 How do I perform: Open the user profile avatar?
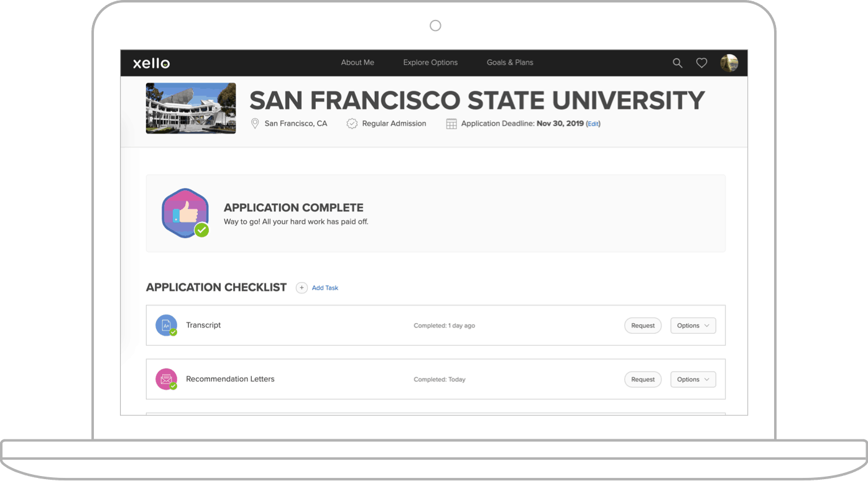coord(729,63)
